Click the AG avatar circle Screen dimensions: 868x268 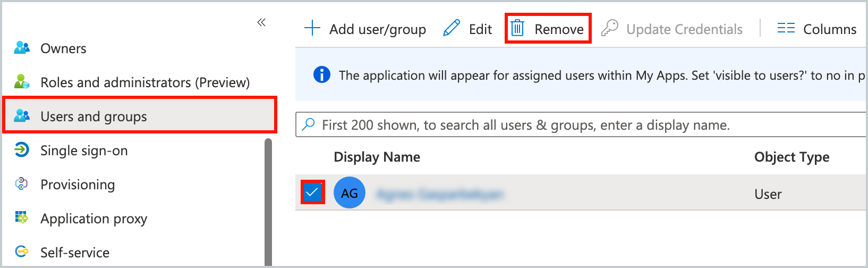point(350,192)
